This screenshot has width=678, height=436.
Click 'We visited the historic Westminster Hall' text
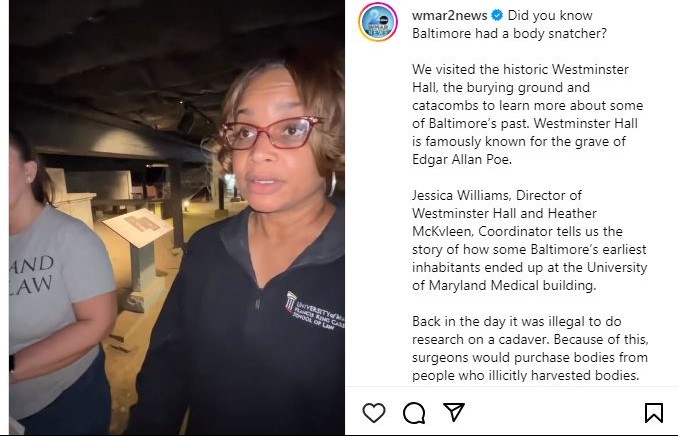click(x=520, y=78)
